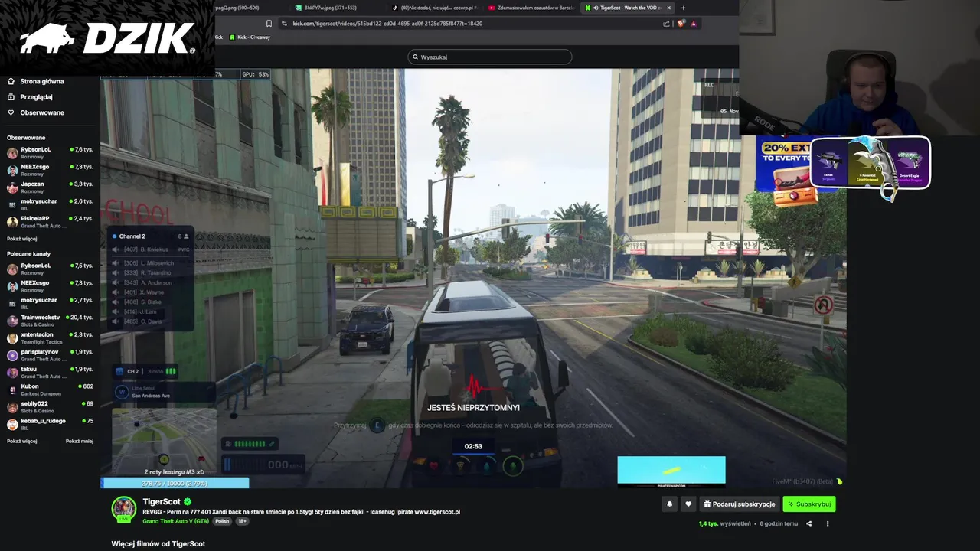Image resolution: width=980 pixels, height=551 pixels.
Task: Expand followed list with first Pokaż więcej
Action: [21, 239]
